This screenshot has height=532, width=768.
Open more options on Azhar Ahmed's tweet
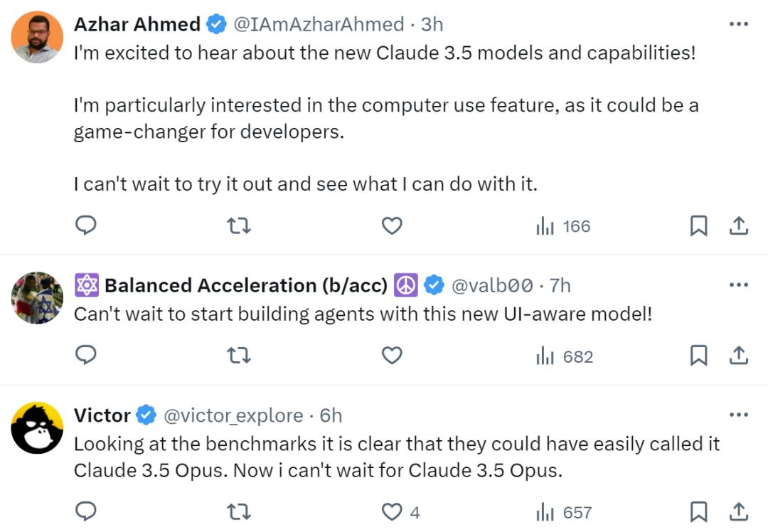click(739, 24)
